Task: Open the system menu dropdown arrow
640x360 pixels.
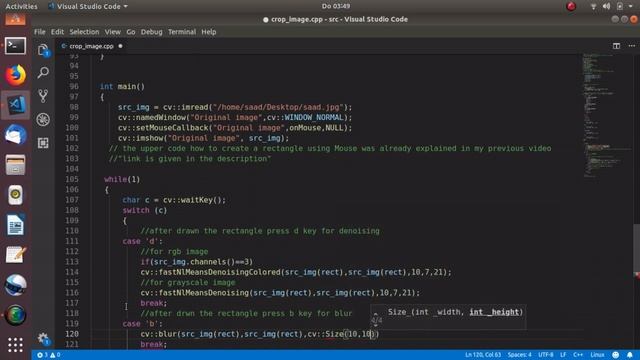Action: [631, 6]
